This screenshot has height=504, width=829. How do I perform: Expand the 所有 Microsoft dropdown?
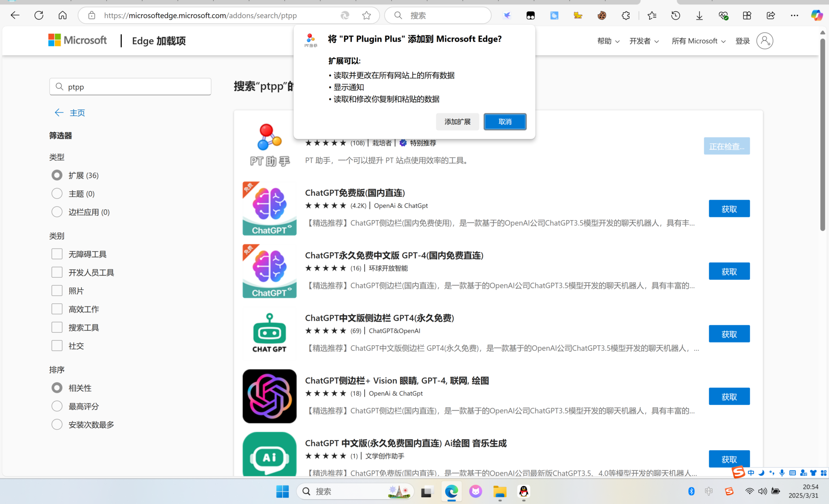coord(698,41)
